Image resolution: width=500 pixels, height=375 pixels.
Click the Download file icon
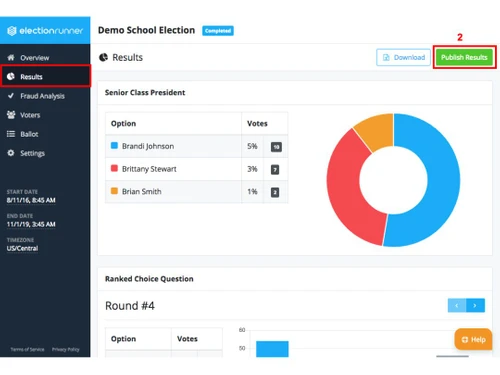pos(386,57)
